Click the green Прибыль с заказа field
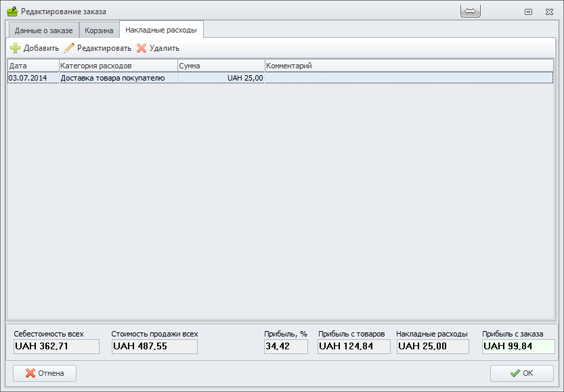Image resolution: width=564 pixels, height=392 pixels. [x=518, y=347]
